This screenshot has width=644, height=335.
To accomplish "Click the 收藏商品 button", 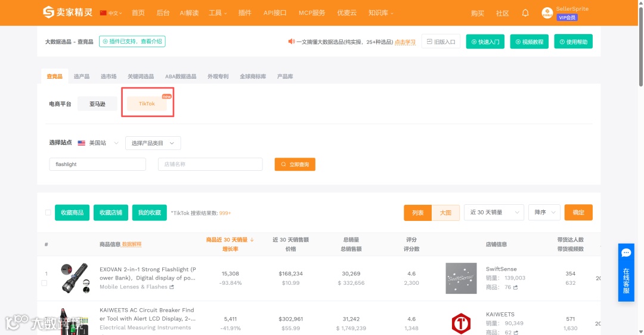I will pos(72,213).
